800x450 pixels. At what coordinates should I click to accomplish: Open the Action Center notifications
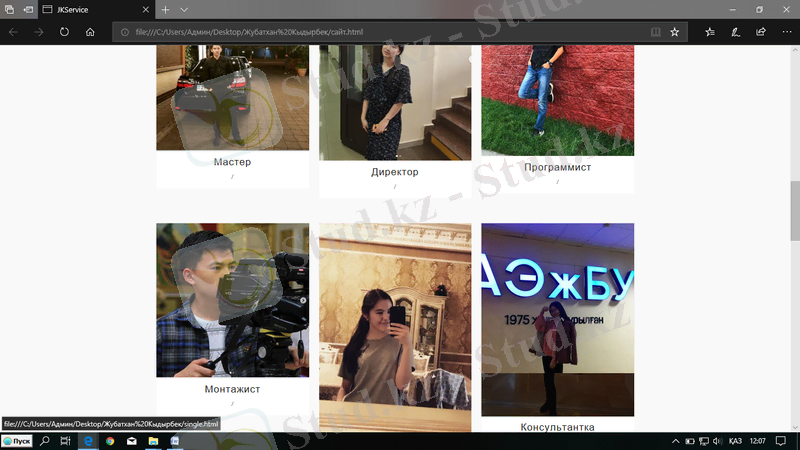tap(781, 441)
